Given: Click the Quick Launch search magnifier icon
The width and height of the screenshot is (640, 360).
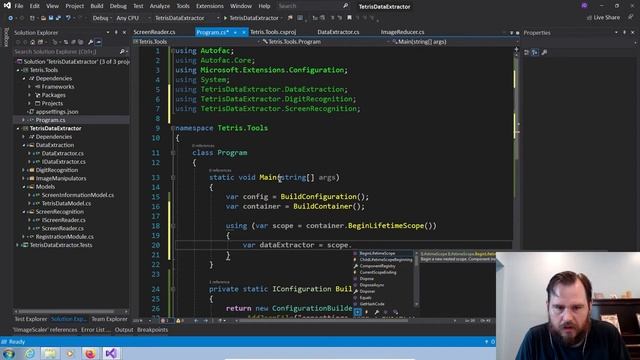Looking at the screenshot, I should click(x=345, y=6).
